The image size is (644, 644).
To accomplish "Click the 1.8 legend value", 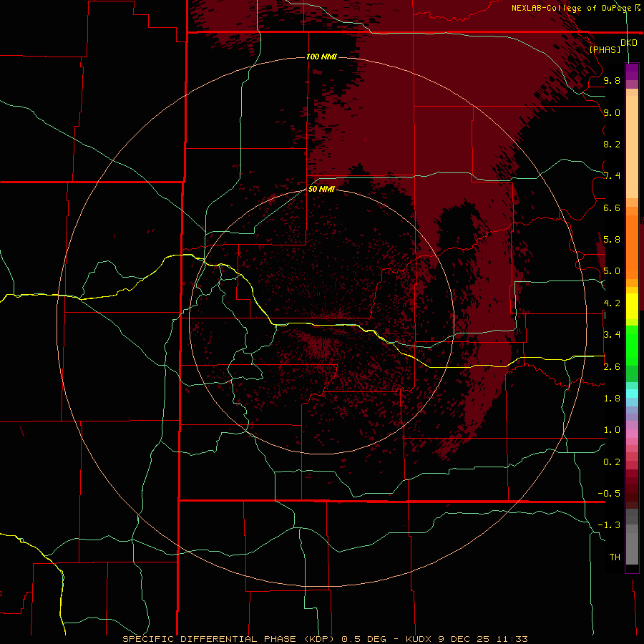I will (612, 399).
